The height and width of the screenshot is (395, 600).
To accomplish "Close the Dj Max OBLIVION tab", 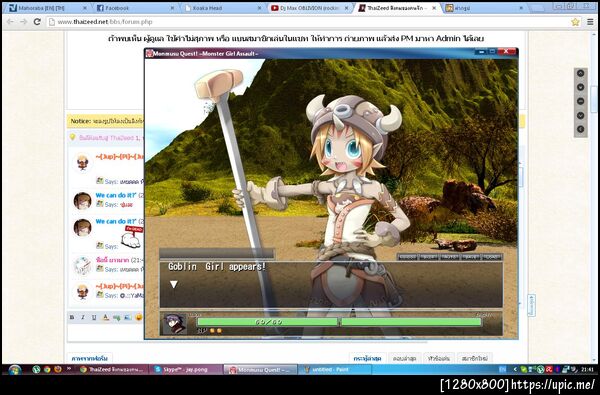I will point(347,8).
